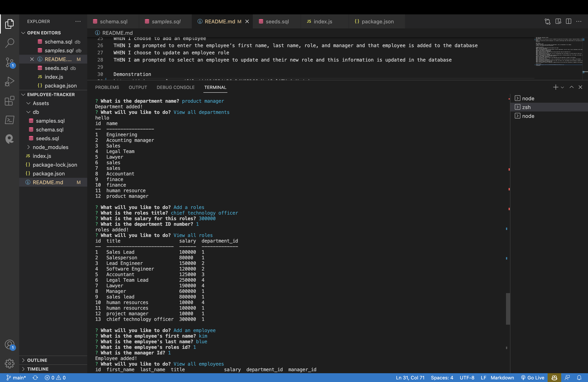Click the editor minimap preview

click(559, 51)
